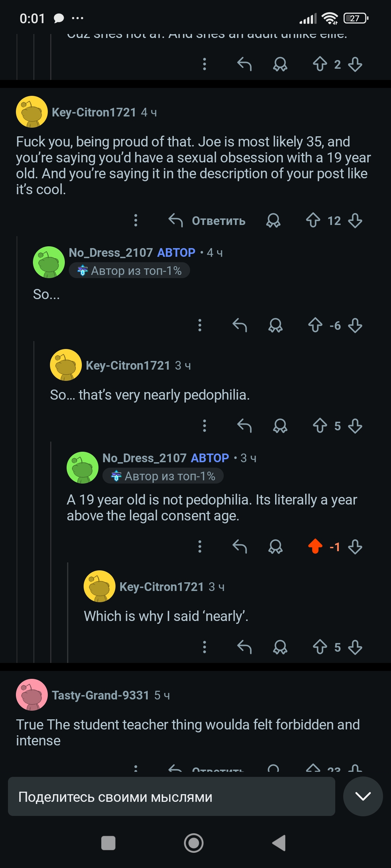Screen dimensions: 391x868
Task: Remove upvote on '19 year old' comment
Action: 315,546
